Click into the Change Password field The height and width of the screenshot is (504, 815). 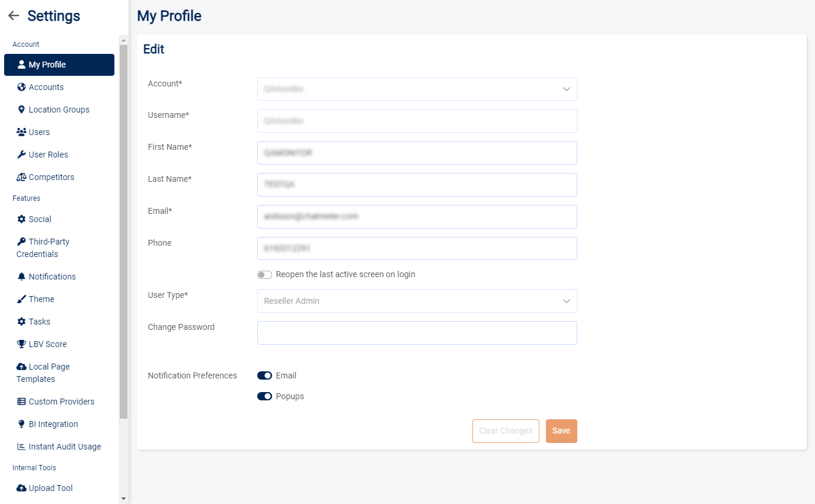[417, 333]
